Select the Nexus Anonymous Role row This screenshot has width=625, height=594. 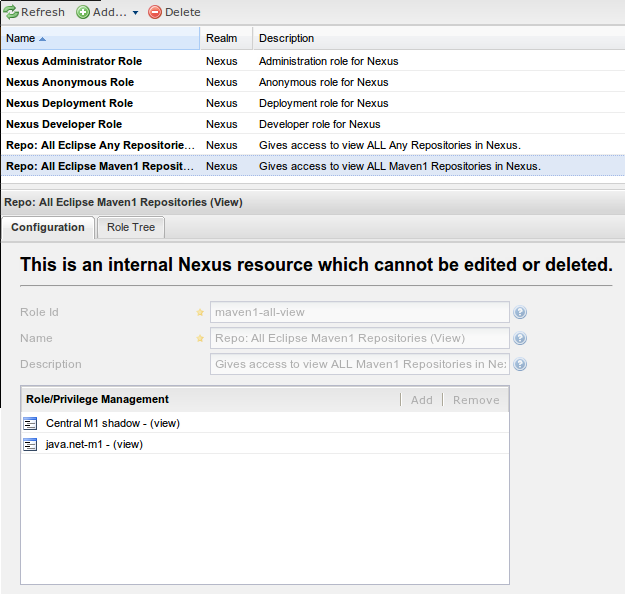(x=313, y=82)
